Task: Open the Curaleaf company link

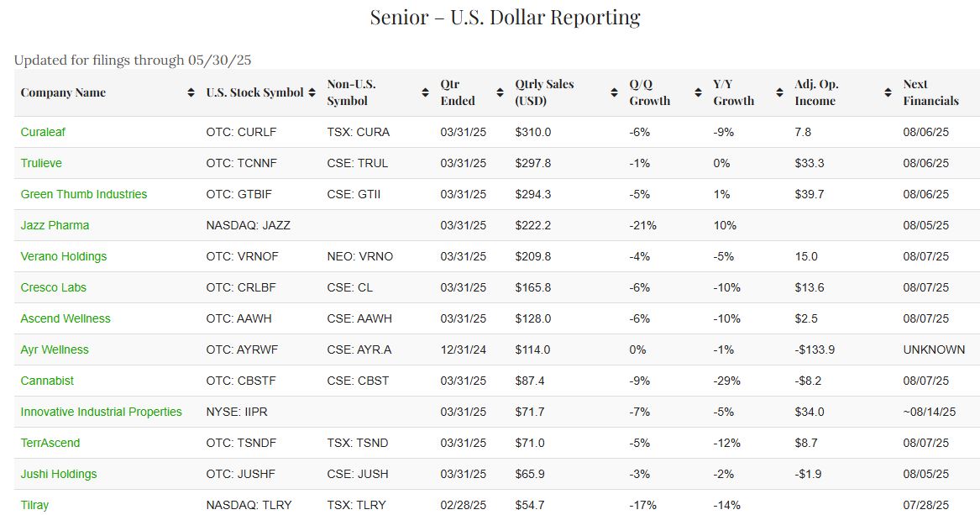Action: click(42, 132)
